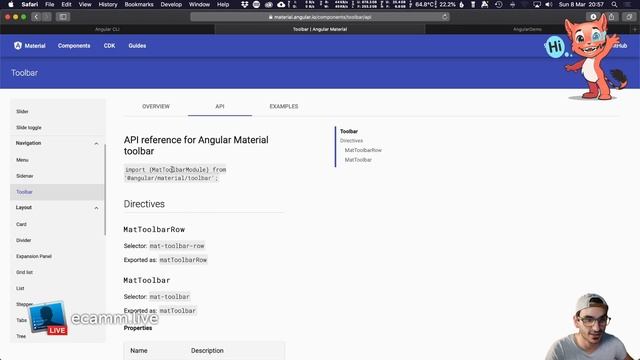
Task: Open the Safari menu in menu bar
Action: tap(29, 4)
